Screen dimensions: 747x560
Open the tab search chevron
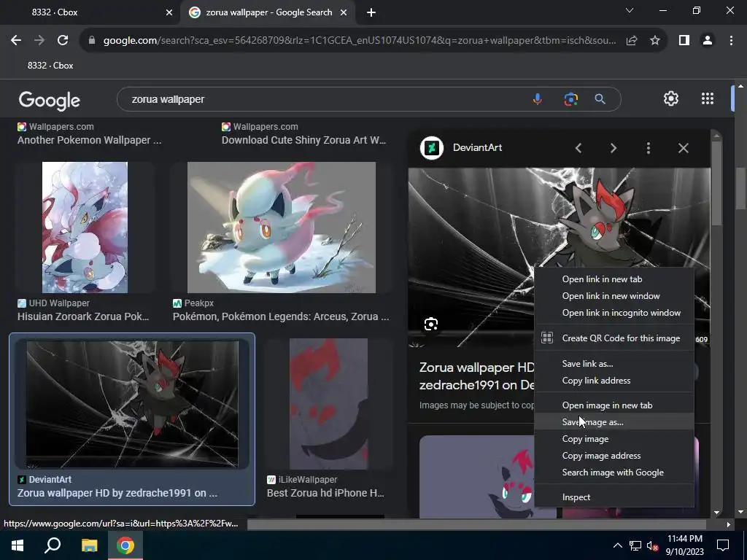point(630,10)
